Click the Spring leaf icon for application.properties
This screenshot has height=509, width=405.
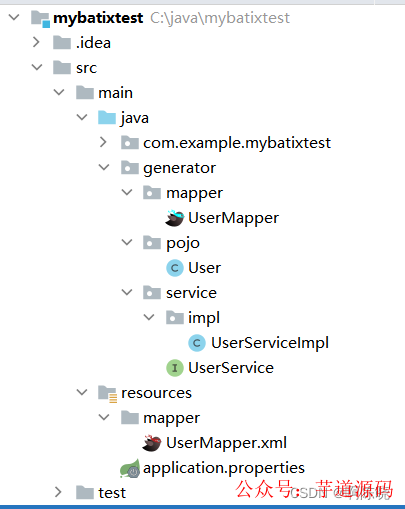coord(130,468)
